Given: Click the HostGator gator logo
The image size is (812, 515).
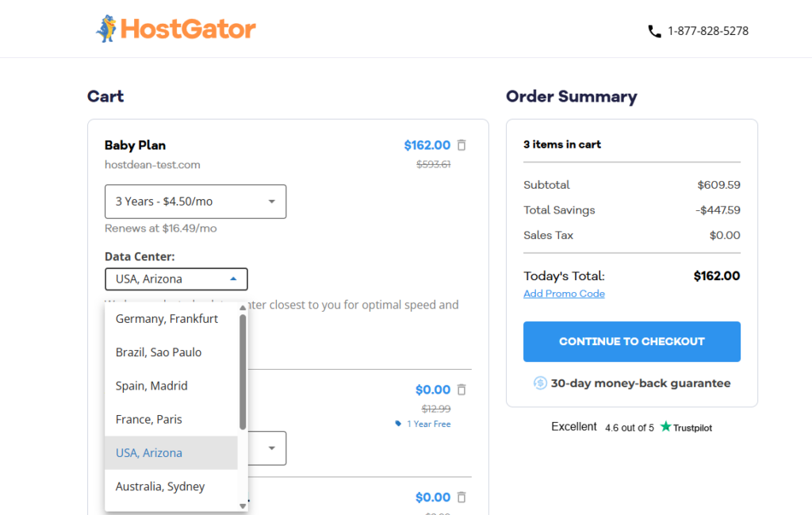Looking at the screenshot, I should 106,29.
